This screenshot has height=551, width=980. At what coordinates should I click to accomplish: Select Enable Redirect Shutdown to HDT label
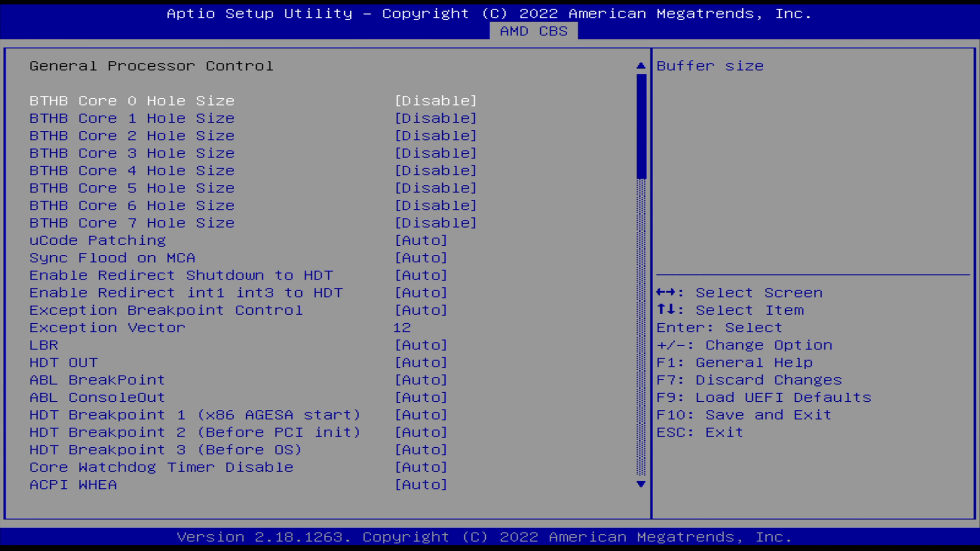(181, 275)
